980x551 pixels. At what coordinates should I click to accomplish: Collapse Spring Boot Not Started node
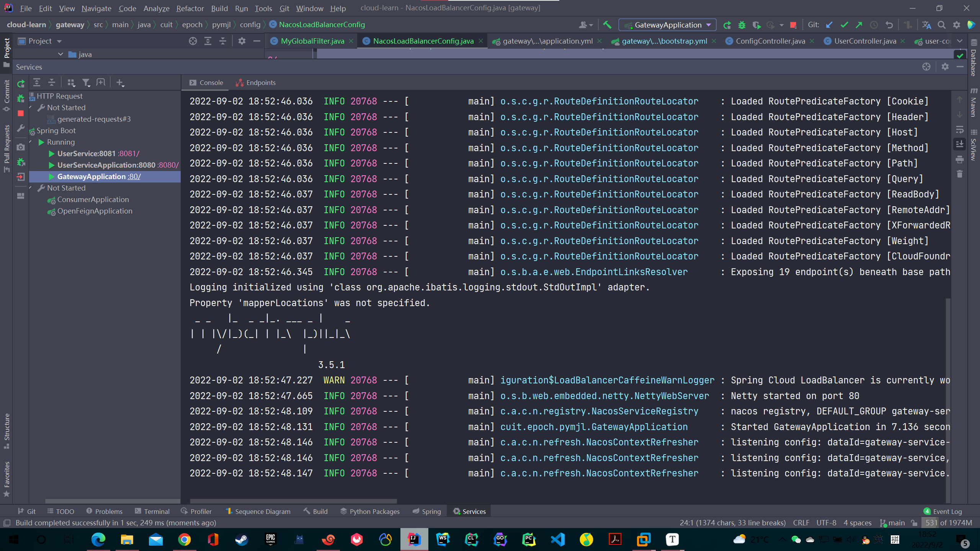click(x=31, y=188)
